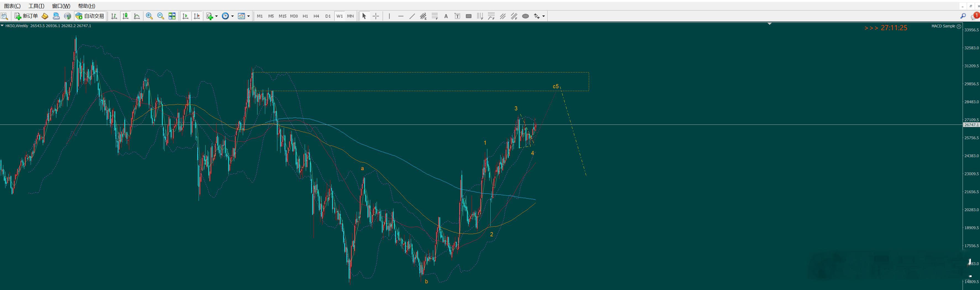The width and height of the screenshot is (980, 290).
Task: Select the Fibonacci channel tool
Action: tap(514, 16)
